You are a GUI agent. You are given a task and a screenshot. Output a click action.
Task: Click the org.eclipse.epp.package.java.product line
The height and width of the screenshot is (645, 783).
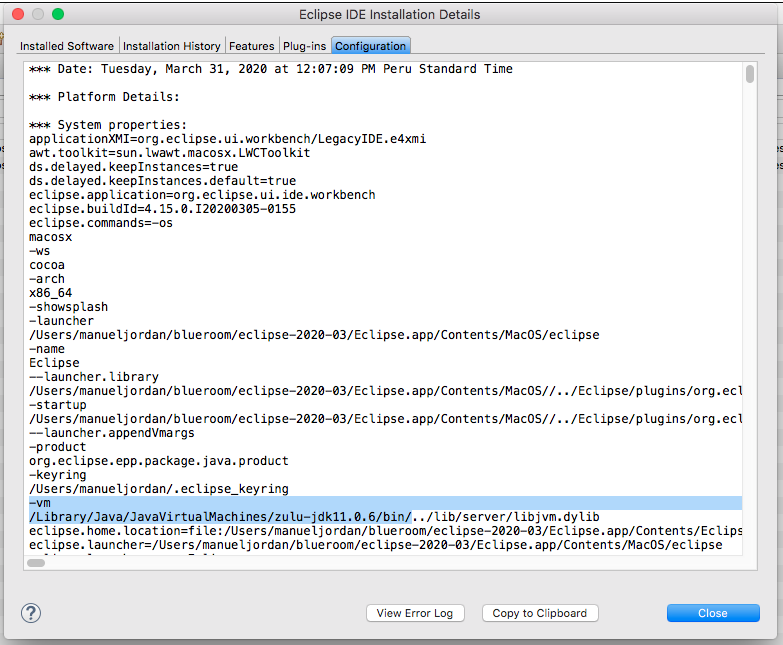(159, 460)
